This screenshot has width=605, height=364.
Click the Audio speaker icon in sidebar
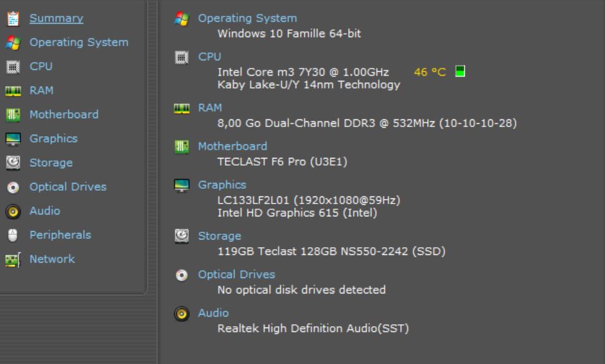click(x=13, y=211)
